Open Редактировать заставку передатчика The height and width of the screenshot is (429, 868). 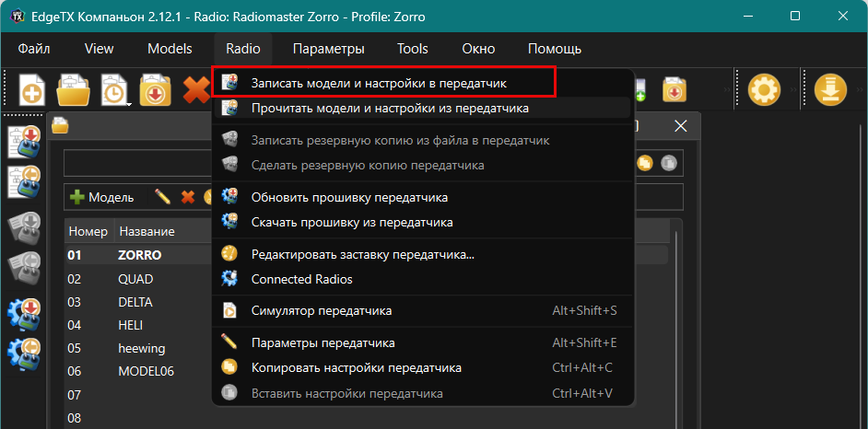(424, 254)
